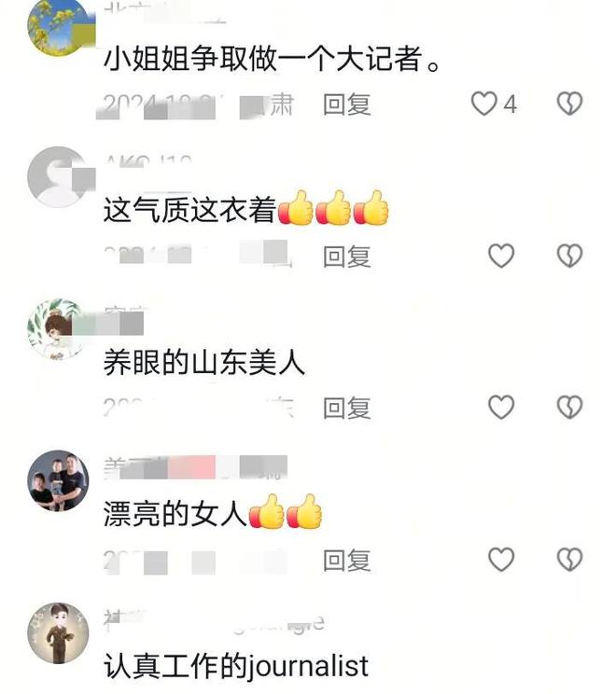616x694 pixels.
Task: Open the cartoon boy with leaves avatar
Action: tap(58, 329)
